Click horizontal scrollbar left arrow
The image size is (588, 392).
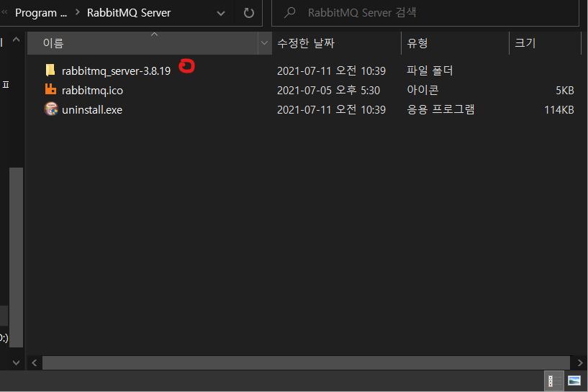click(x=34, y=363)
